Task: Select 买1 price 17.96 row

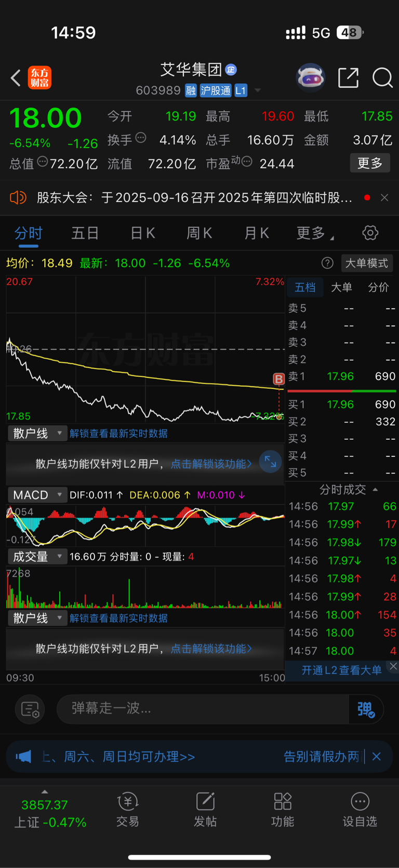Action: [342, 404]
